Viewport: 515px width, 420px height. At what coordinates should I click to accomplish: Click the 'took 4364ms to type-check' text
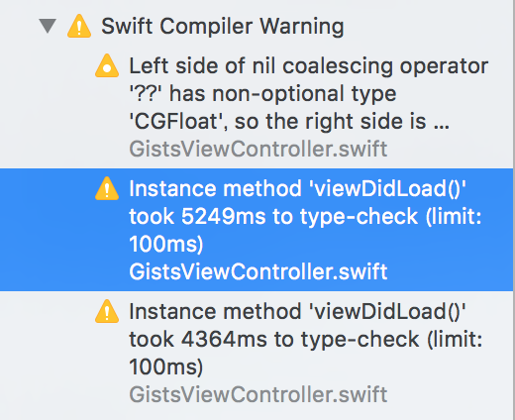(x=274, y=340)
